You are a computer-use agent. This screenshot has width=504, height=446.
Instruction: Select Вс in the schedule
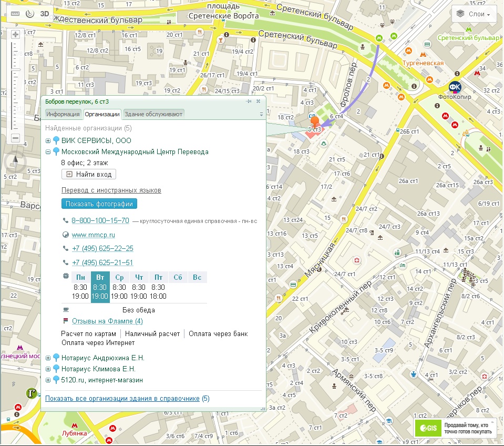(197, 277)
